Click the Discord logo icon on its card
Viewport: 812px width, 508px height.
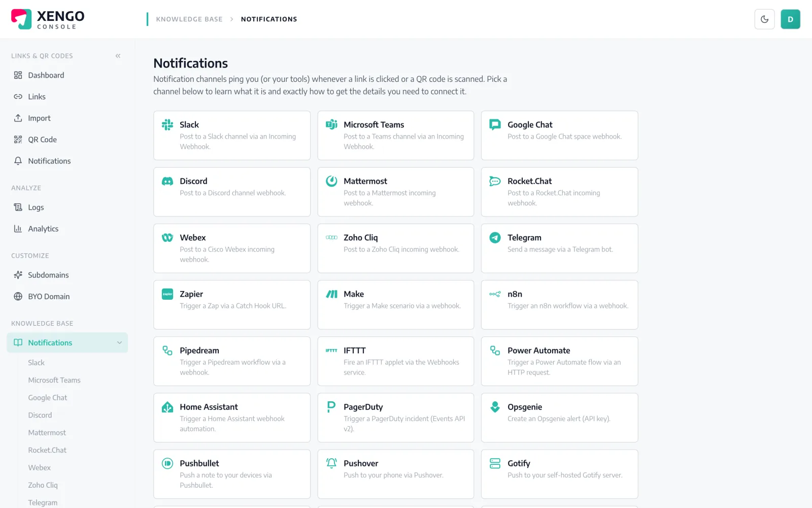click(x=167, y=181)
